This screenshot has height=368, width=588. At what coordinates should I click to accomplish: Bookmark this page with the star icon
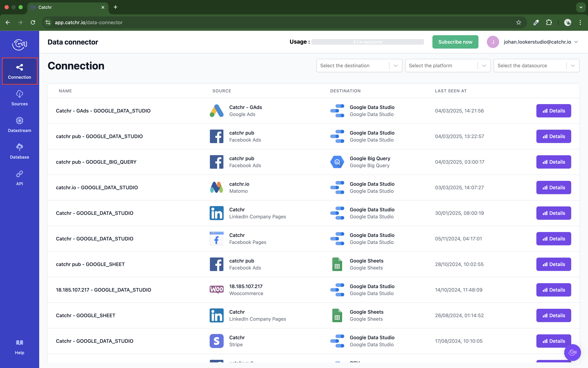coord(519,22)
